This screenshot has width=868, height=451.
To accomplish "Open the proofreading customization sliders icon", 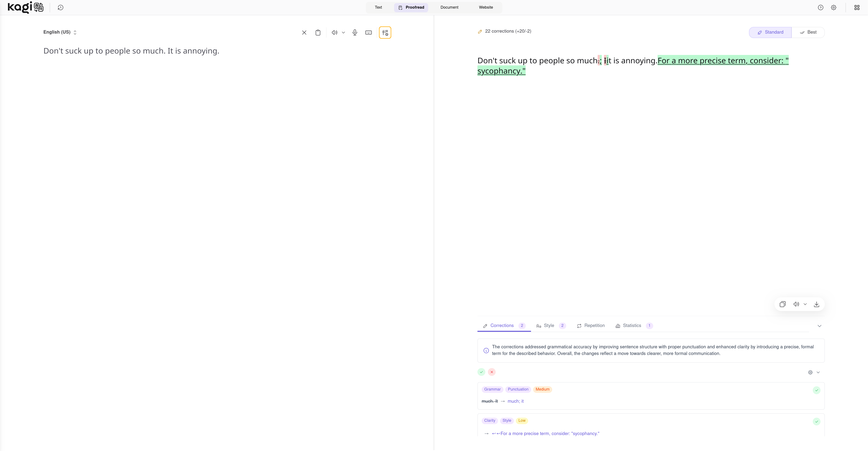I will (385, 33).
